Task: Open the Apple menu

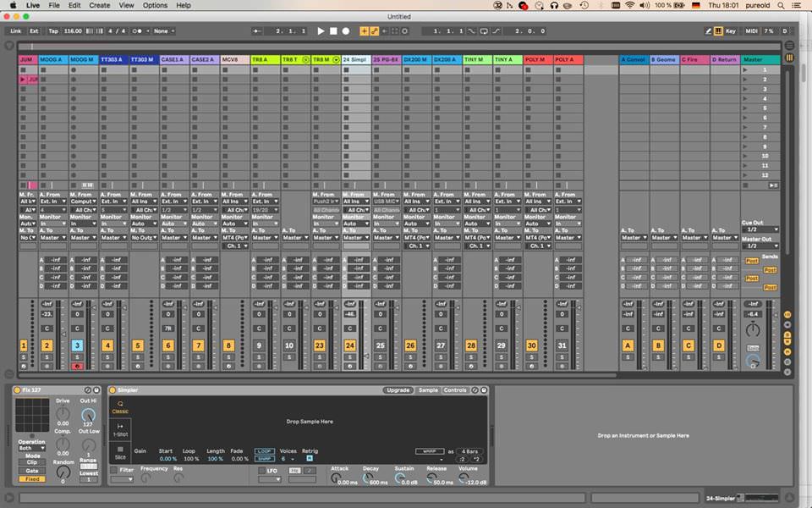Action: [x=13, y=5]
